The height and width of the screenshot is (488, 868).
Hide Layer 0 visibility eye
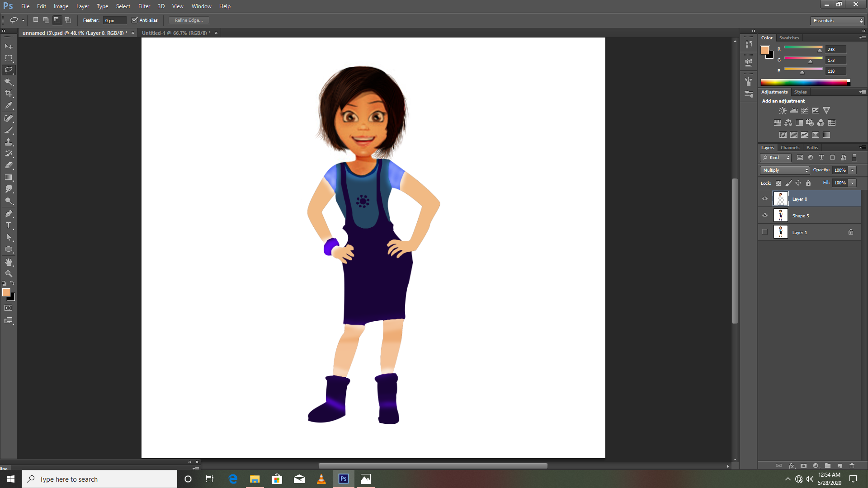(765, 199)
